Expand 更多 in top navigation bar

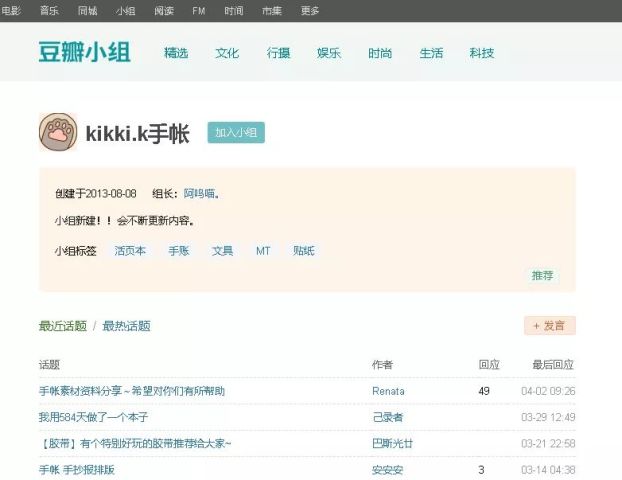(310, 11)
